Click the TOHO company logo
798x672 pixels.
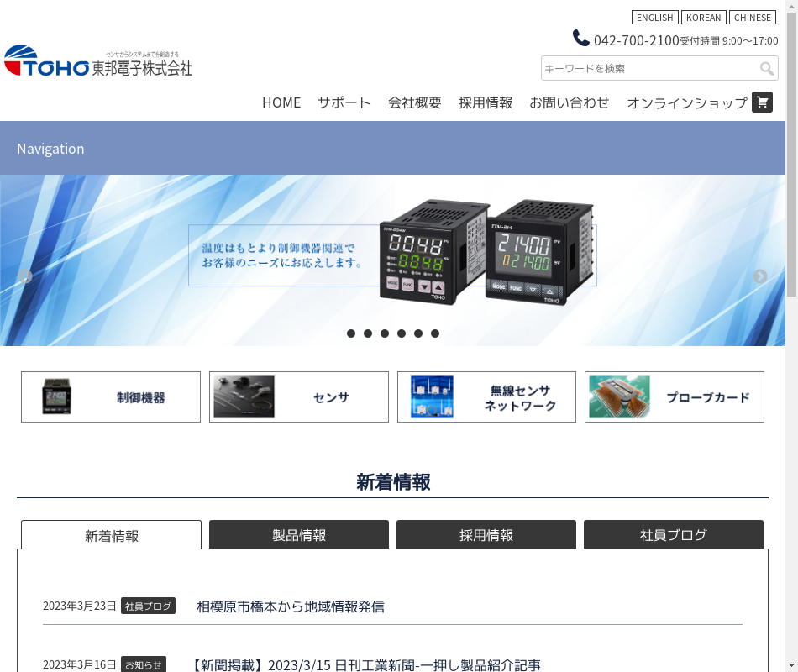click(x=98, y=62)
